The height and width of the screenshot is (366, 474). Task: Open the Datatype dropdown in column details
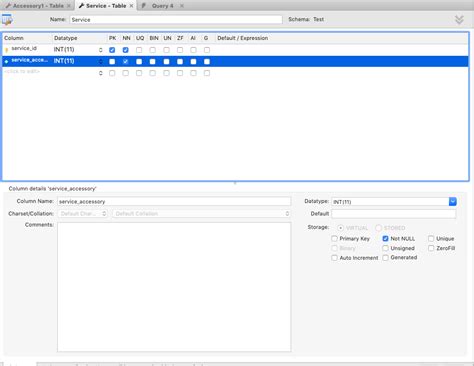[x=453, y=202]
